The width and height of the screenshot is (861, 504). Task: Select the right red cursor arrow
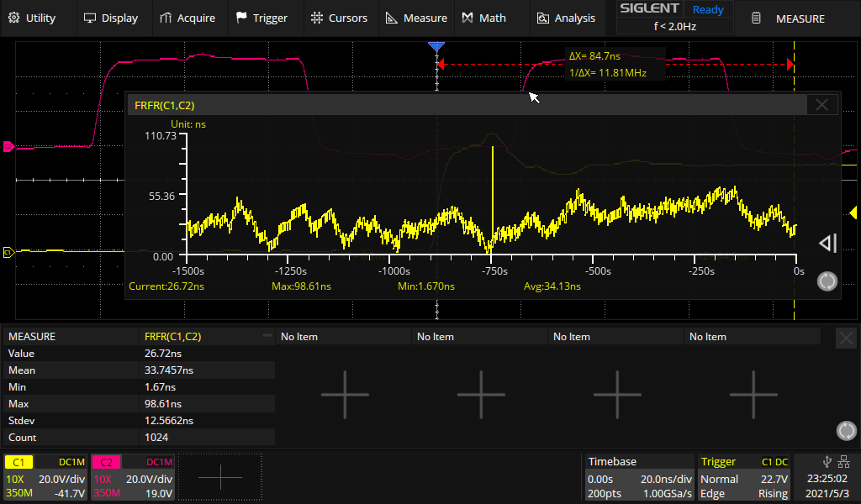coord(790,64)
